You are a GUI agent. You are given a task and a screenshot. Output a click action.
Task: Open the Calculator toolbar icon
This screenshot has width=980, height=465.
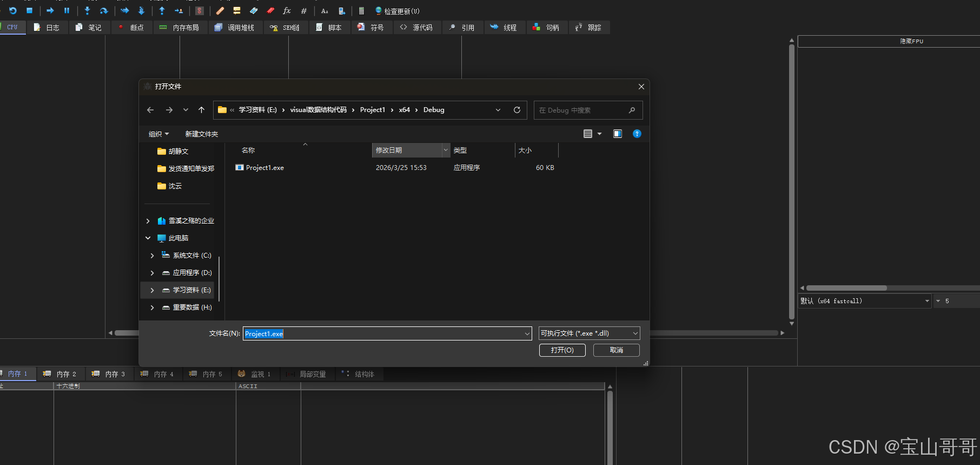[362, 10]
